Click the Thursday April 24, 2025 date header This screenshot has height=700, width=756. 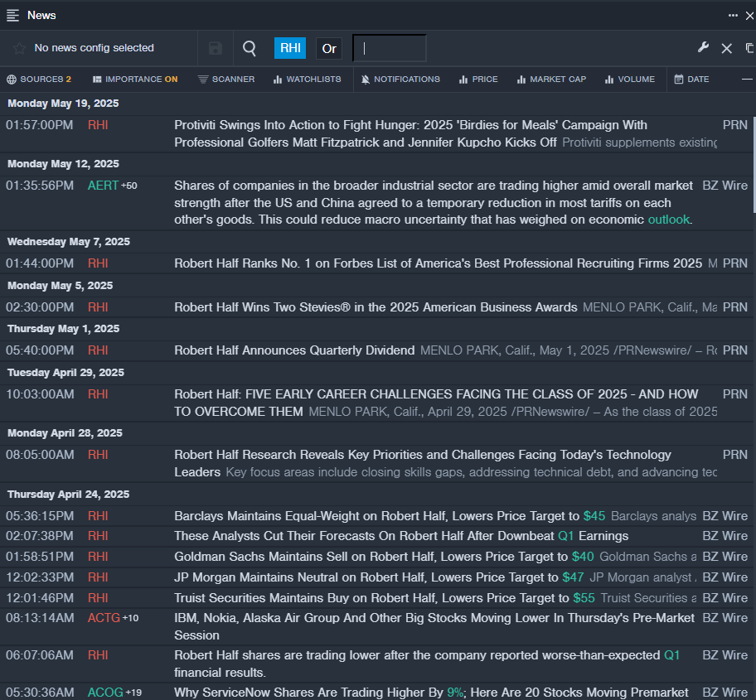tap(69, 495)
